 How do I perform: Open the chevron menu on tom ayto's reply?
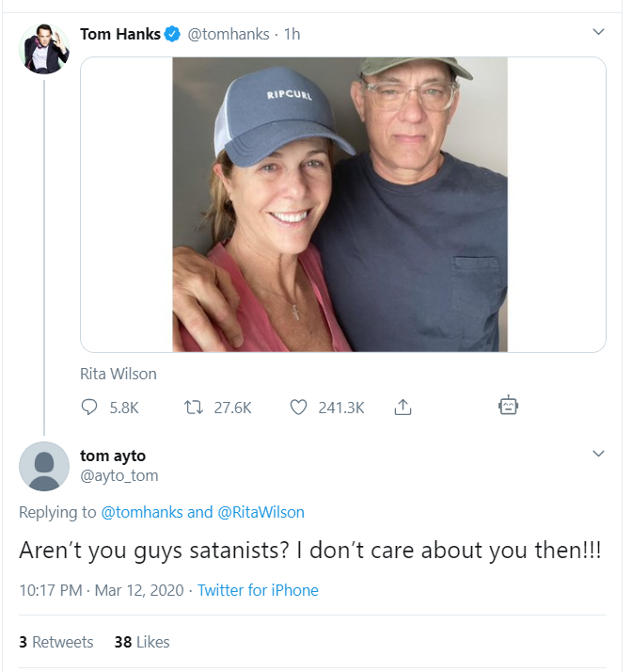coord(598,455)
